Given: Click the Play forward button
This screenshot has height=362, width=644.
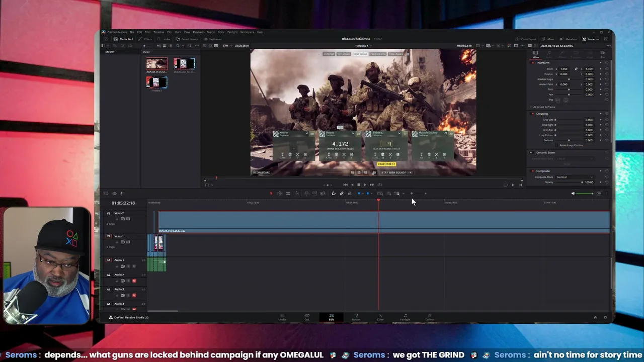Looking at the screenshot, I should click(365, 185).
